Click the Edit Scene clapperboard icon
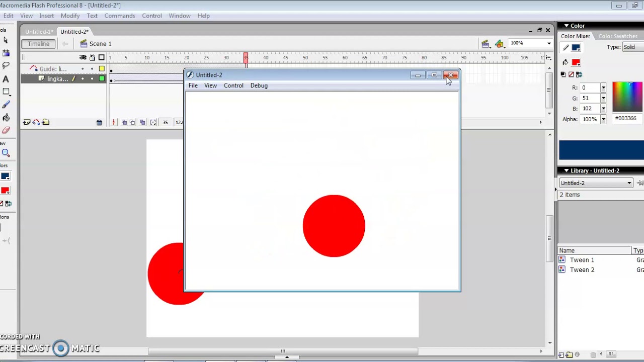 (x=485, y=44)
